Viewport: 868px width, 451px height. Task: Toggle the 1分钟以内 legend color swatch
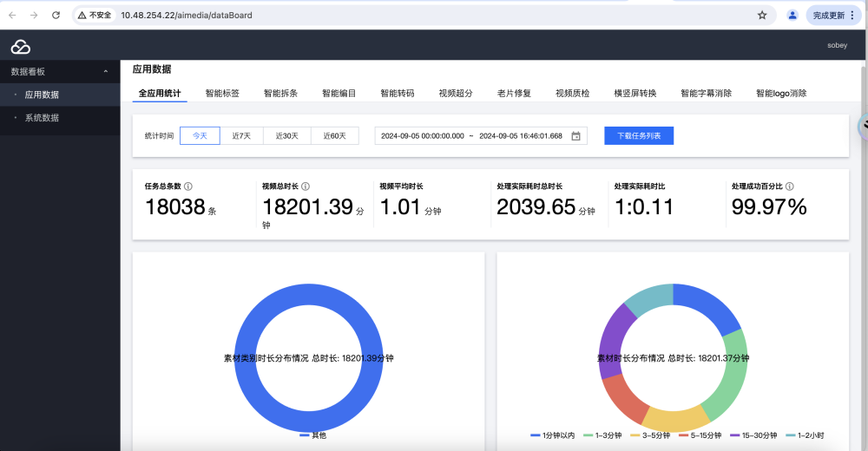[x=536, y=435]
